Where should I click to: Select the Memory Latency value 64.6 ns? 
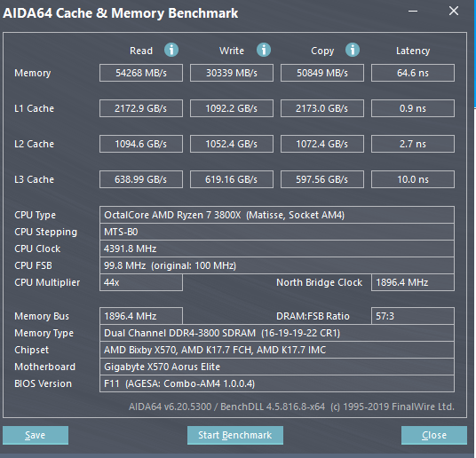click(413, 73)
